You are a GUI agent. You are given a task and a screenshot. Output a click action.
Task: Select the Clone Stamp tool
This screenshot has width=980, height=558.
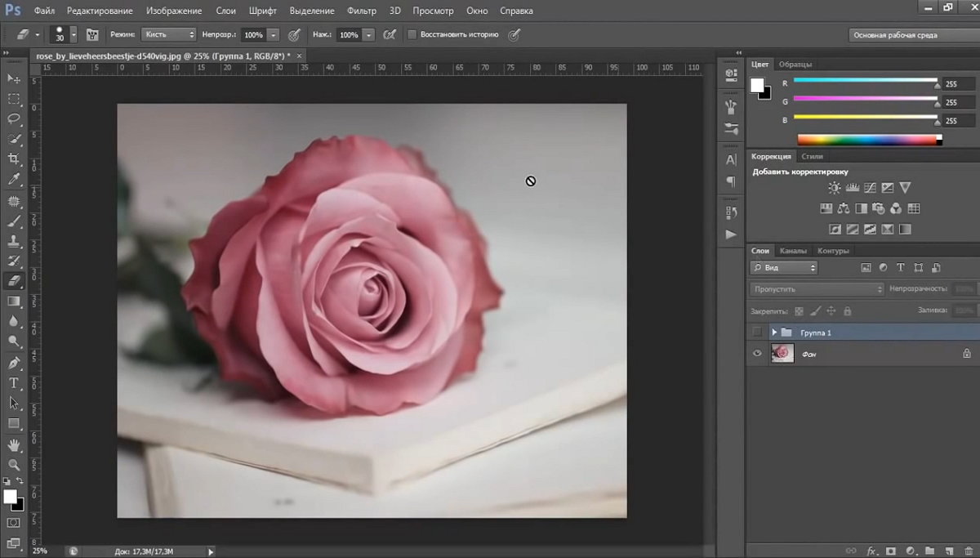(x=14, y=241)
